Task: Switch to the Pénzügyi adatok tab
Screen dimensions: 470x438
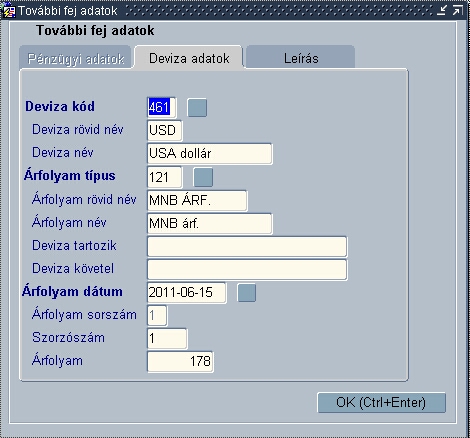Action: click(75, 58)
